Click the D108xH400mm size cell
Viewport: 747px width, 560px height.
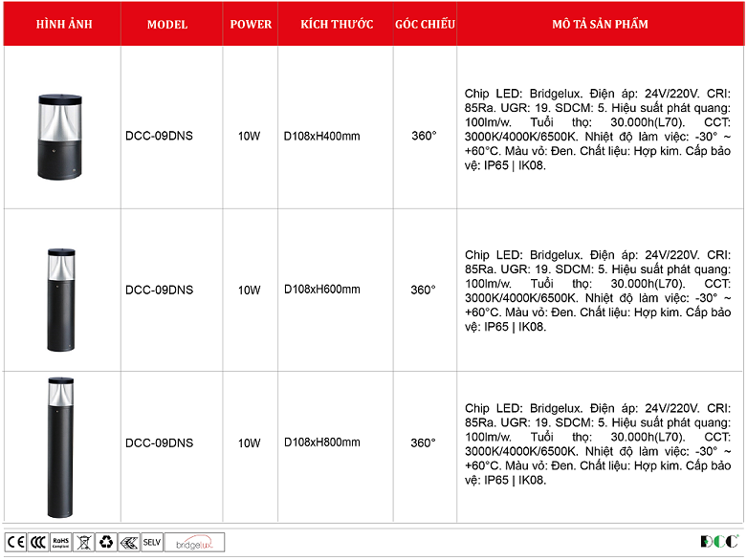click(x=322, y=136)
